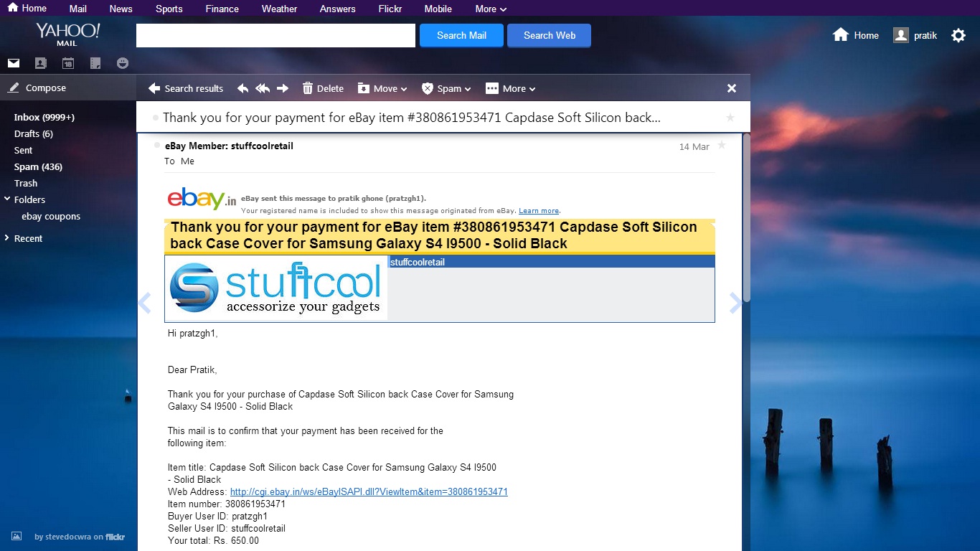
Task: Open the Trash folder
Action: pyautogui.click(x=26, y=183)
